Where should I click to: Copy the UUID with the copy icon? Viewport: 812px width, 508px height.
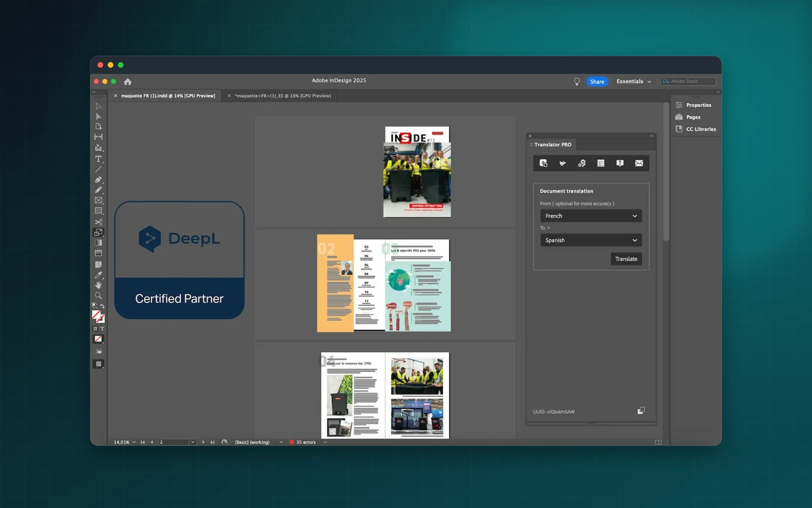641,411
